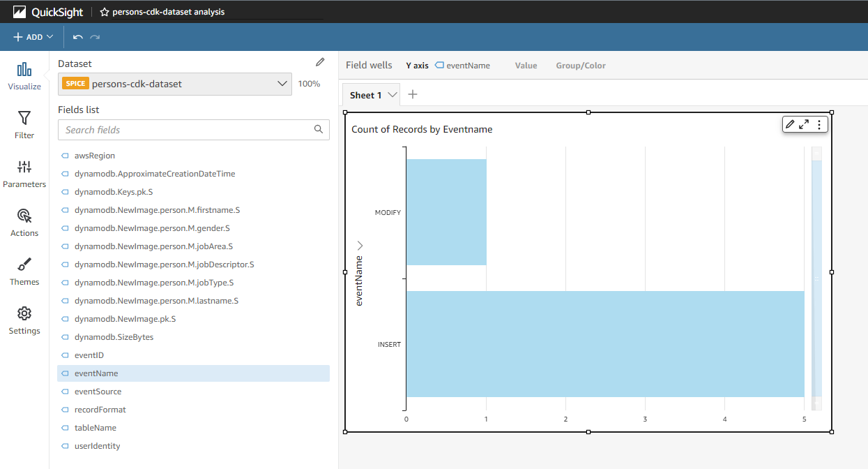The width and height of the screenshot is (868, 469).
Task: Open the Actions panel
Action: click(x=24, y=221)
